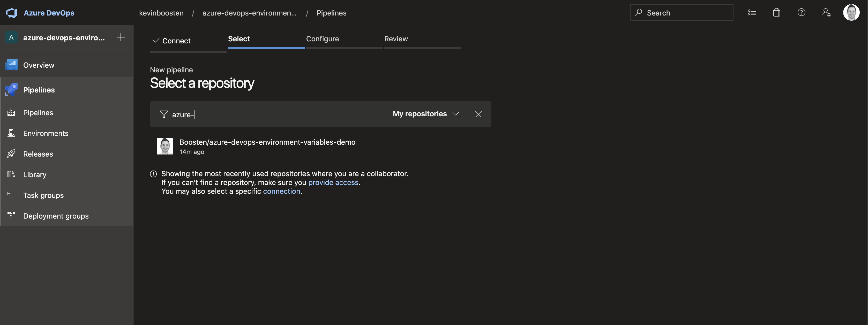Open the azure-devops-enviro... project name
Viewport: 868px width, 325px height.
64,38
